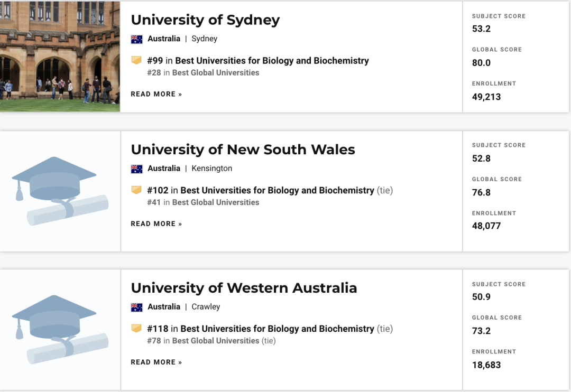Screen dimensions: 571x392
Task: Open Best Global Universities link at #28
Action: [x=216, y=72]
